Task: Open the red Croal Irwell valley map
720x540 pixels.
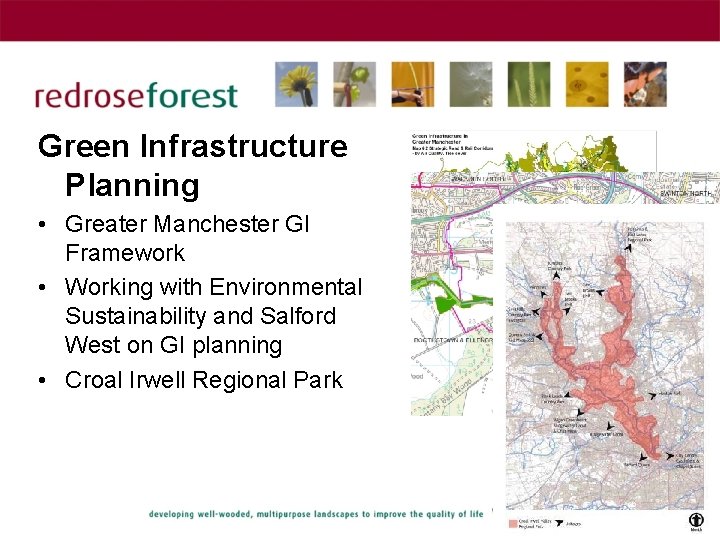Action: click(x=605, y=366)
